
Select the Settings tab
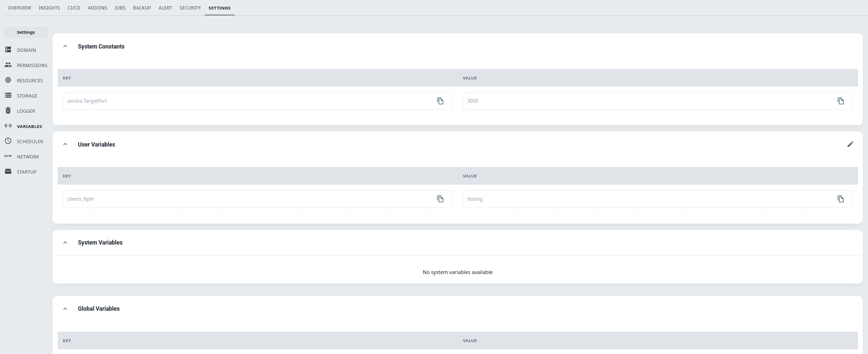(219, 8)
